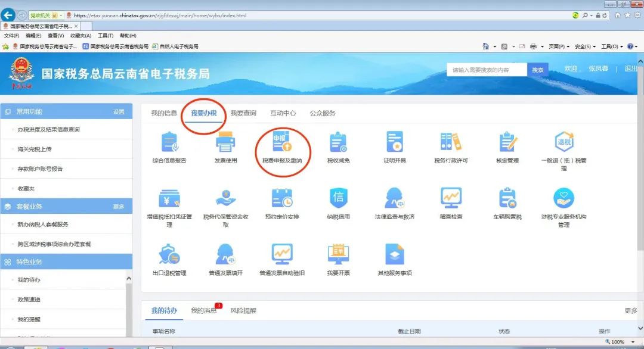Open the 普通发票自助验旧 icon
The height and width of the screenshot is (349, 644).
point(282,254)
